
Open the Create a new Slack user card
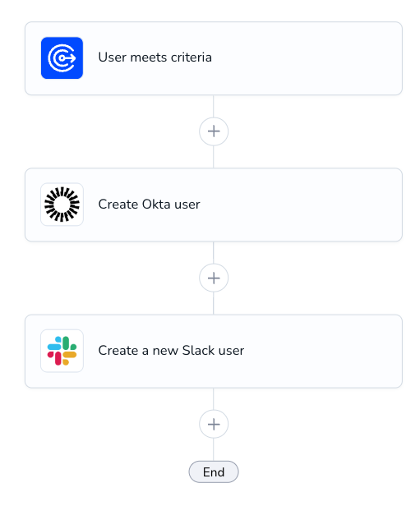pos(214,351)
